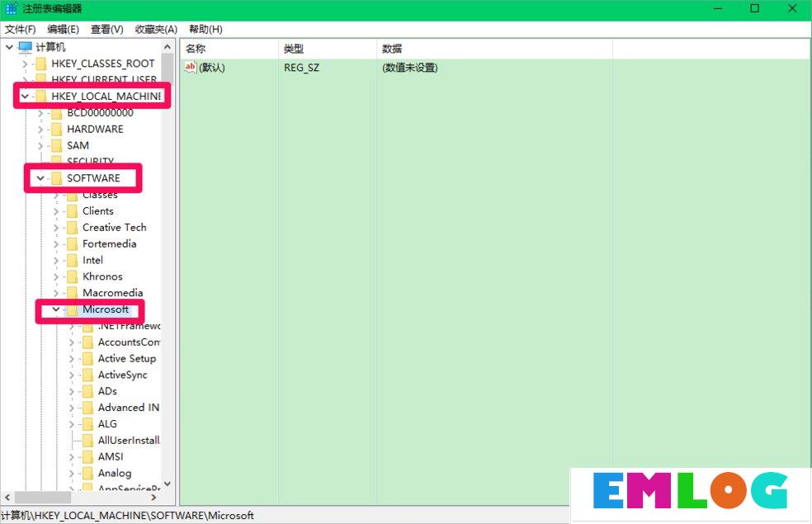Image resolution: width=812 pixels, height=524 pixels.
Task: Collapse HKEY_LOCAL_MACHINE arrow
Action: point(25,97)
